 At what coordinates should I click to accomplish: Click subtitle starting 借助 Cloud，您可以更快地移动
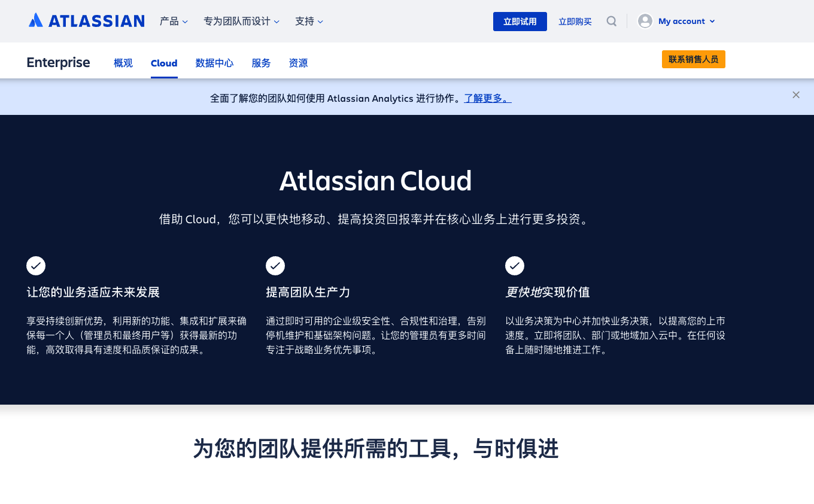pyautogui.click(x=376, y=219)
